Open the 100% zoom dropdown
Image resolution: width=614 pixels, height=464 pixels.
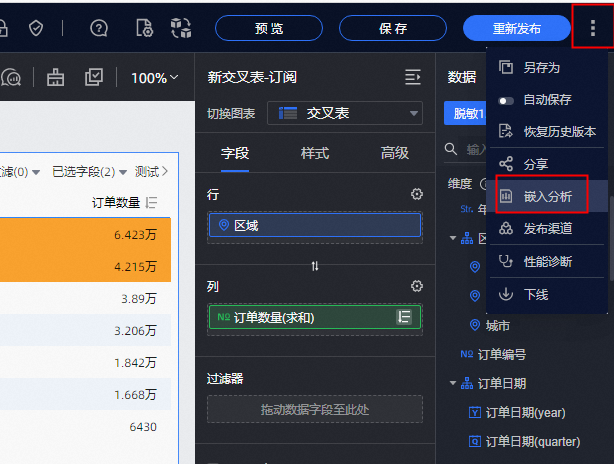(x=155, y=77)
